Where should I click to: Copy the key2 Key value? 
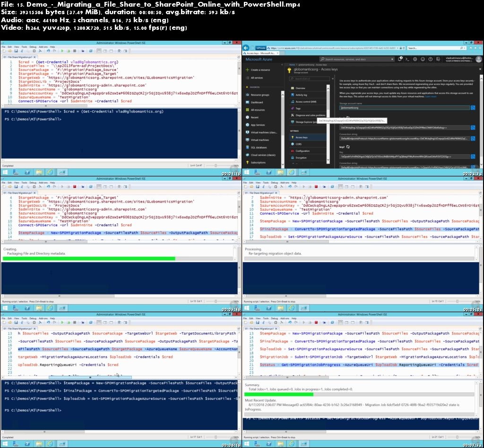pos(473,157)
